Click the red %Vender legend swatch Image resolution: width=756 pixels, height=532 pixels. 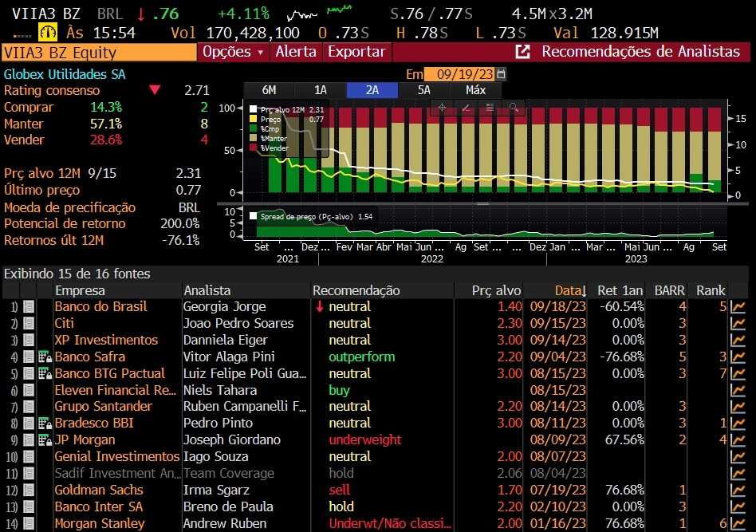(253, 148)
